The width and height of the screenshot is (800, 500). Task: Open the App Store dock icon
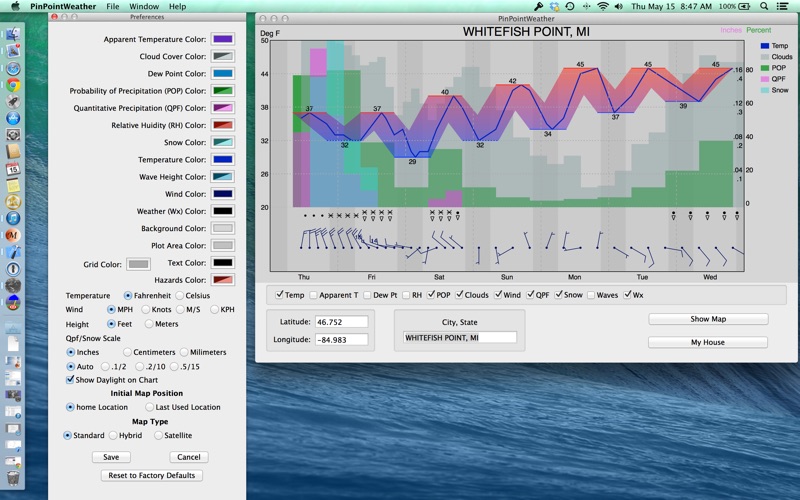point(13,118)
